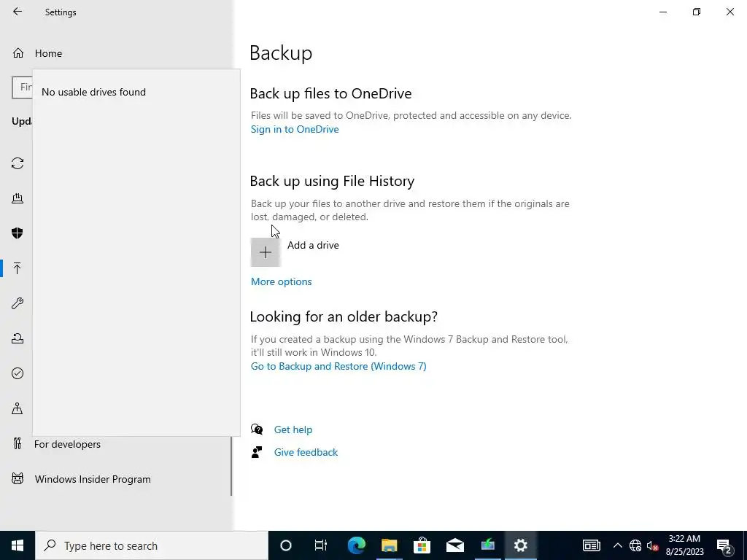The width and height of the screenshot is (747, 560).
Task: Click the Home house icon
Action: 18,52
